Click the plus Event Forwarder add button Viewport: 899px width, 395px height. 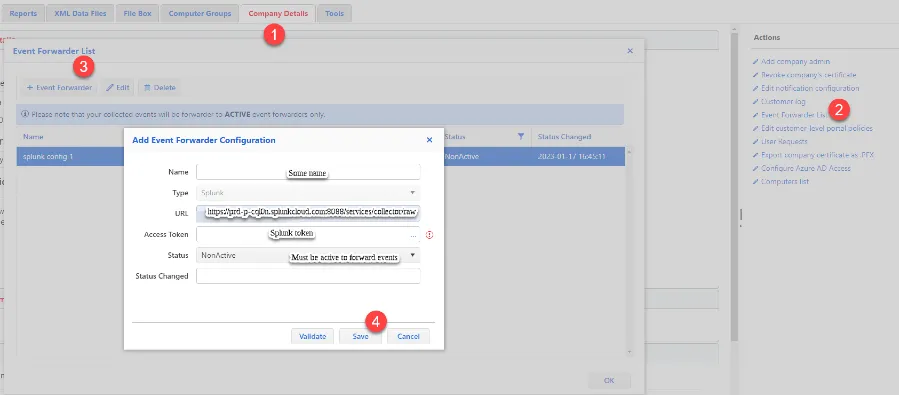click(59, 88)
